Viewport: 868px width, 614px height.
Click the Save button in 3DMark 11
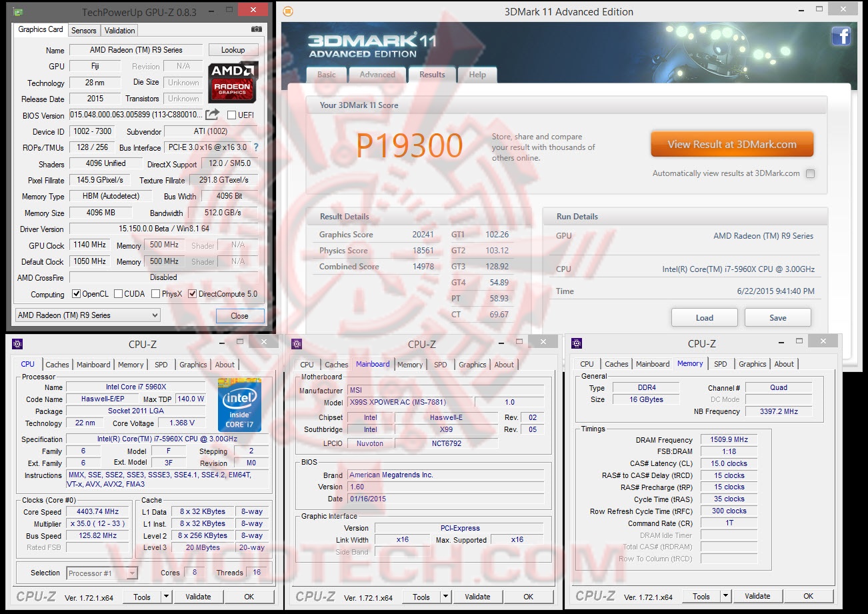pyautogui.click(x=778, y=318)
